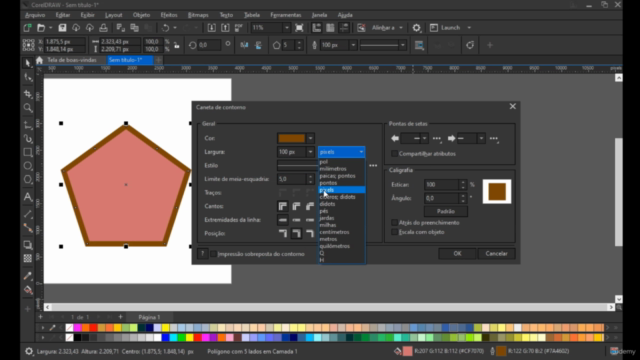Open the 11% zoom level dropdown
The width and height of the screenshot is (640, 360).
[287, 28]
